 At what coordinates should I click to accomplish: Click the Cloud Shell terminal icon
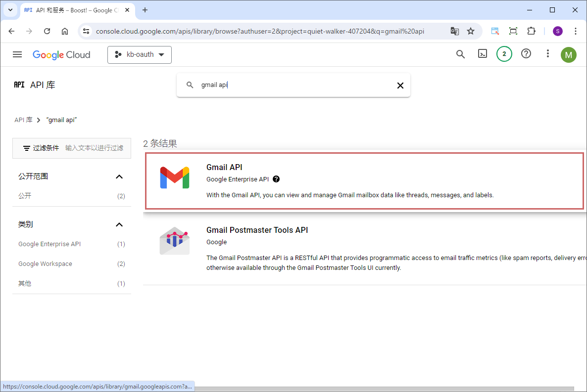482,54
